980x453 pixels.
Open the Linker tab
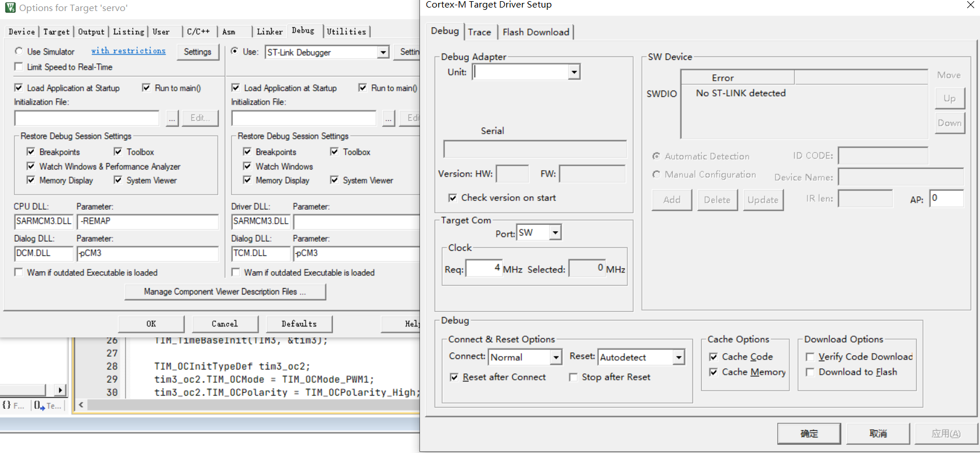click(270, 32)
